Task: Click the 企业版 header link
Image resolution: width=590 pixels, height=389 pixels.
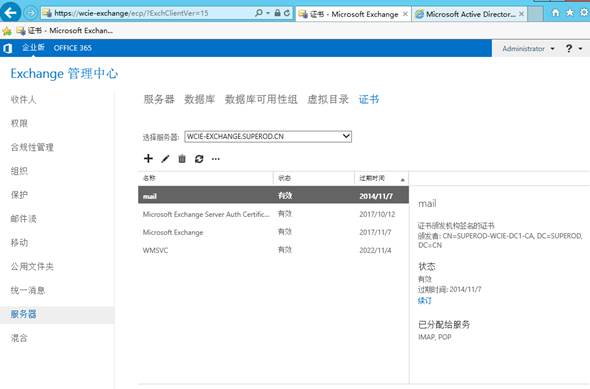Action: (33, 47)
